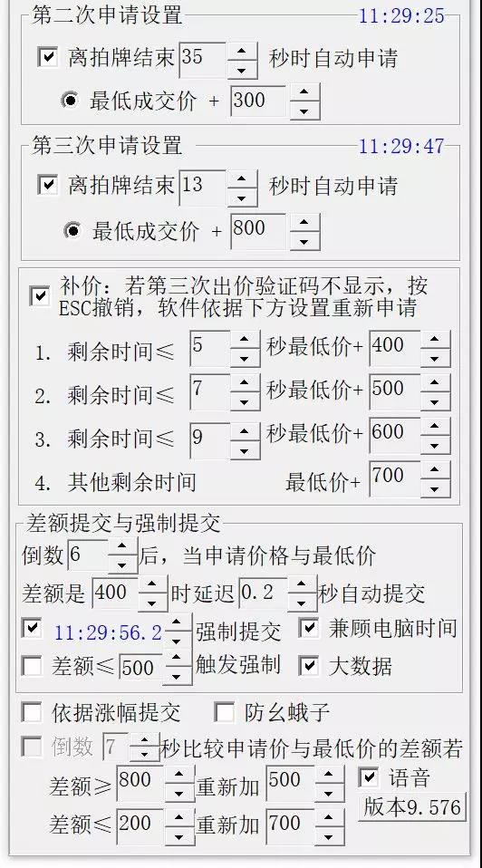This screenshot has width=482, height=868.
Task: Enable the 差额≤500 触发强制 checkbox
Action: tap(32, 666)
